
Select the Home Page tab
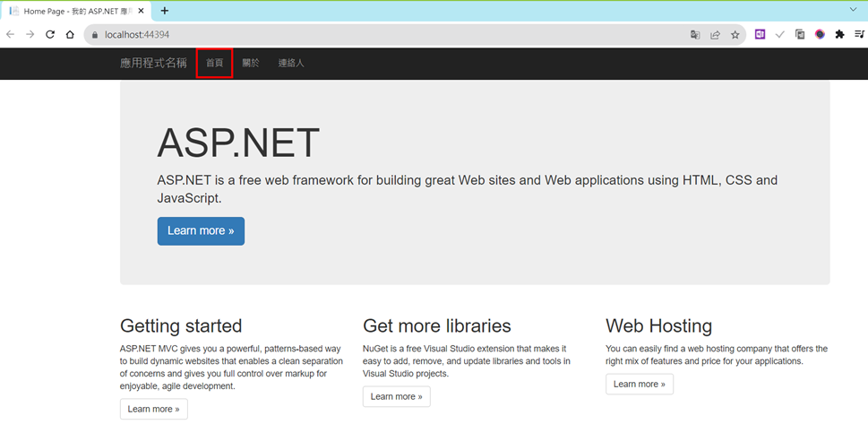(76, 11)
